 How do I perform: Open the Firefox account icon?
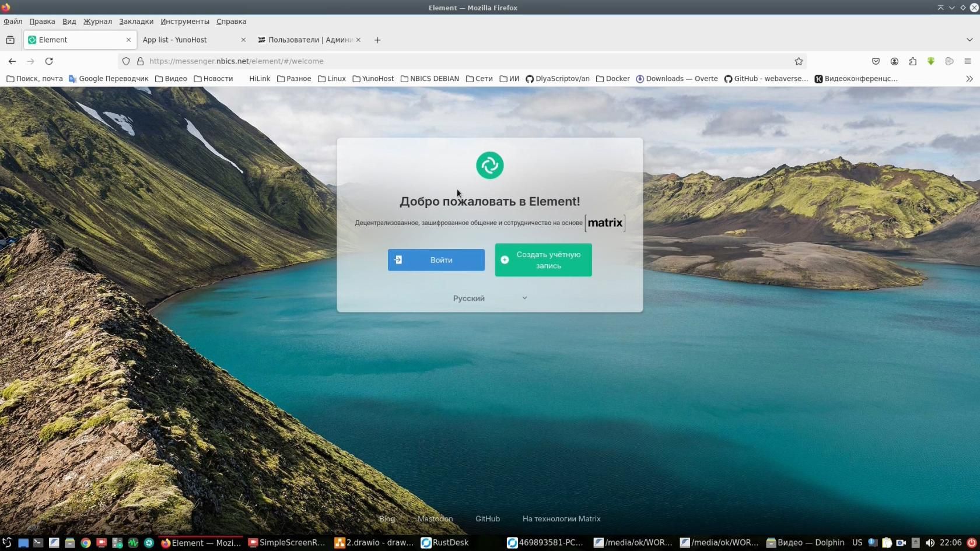pyautogui.click(x=894, y=61)
